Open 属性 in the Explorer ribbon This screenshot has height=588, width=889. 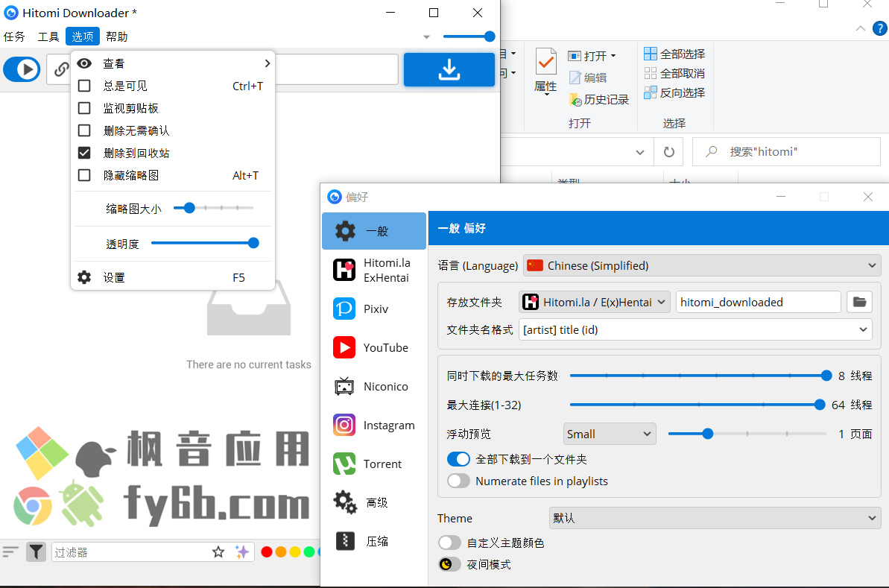545,72
